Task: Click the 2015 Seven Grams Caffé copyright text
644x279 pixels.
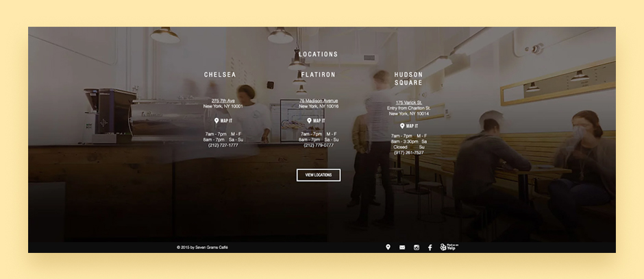Action: pos(202,247)
